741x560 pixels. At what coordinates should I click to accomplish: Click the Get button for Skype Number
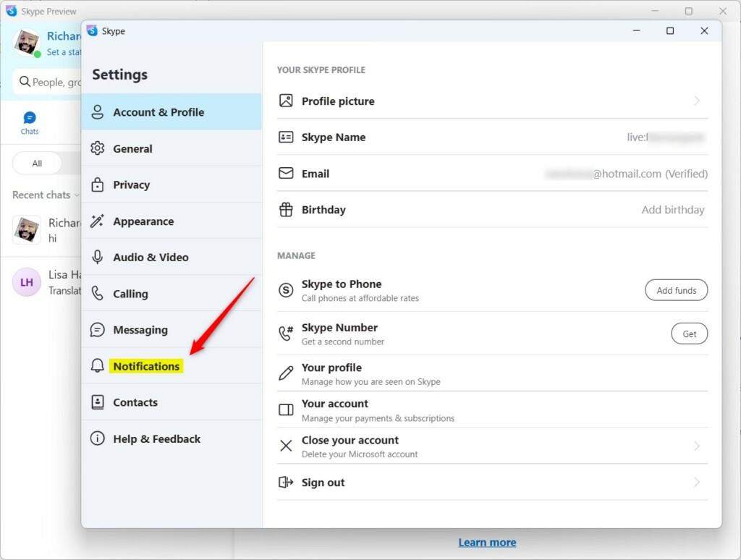[x=690, y=334]
